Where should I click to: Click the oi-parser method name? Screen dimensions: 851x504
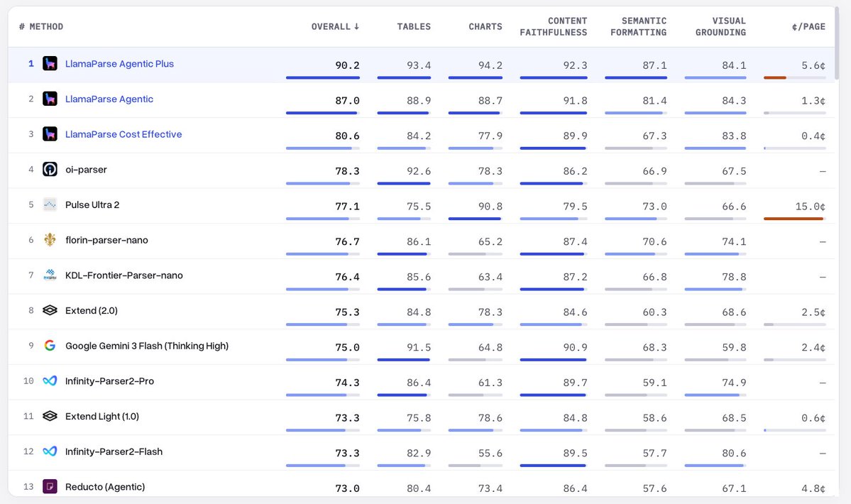click(86, 169)
